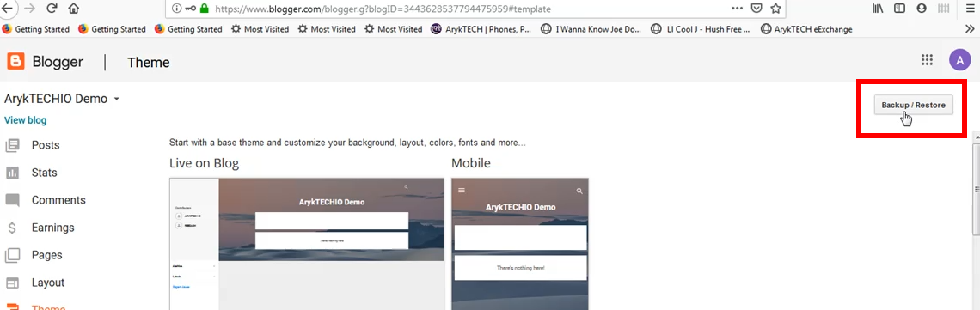Viewport: 980px width, 310px height.
Task: Open the purple A account avatar
Action: click(x=960, y=60)
